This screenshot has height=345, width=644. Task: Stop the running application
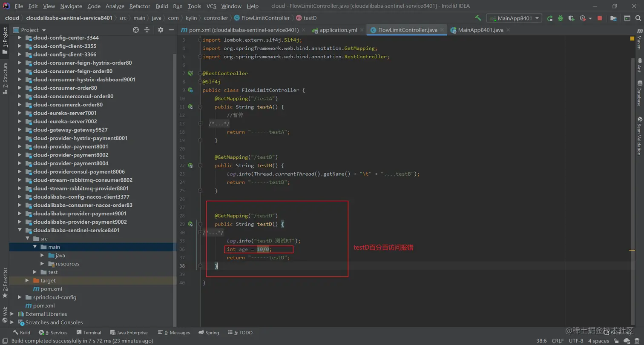(x=600, y=18)
